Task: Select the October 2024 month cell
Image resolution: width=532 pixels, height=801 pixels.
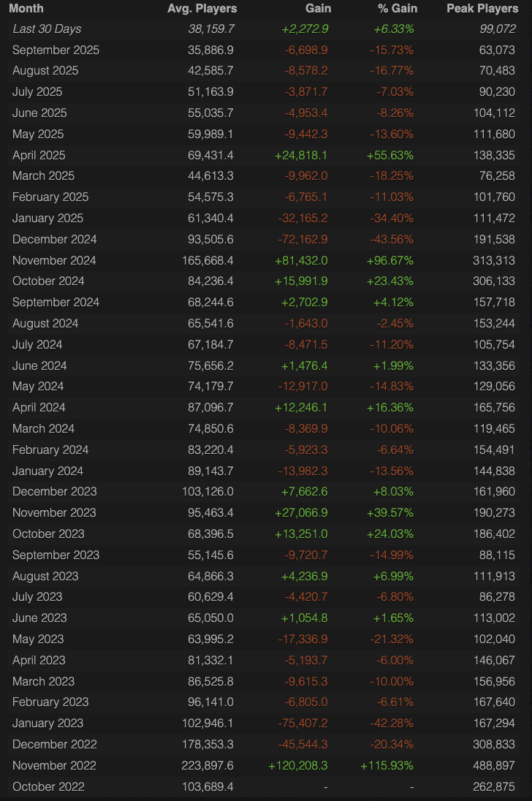Action: pyautogui.click(x=48, y=281)
